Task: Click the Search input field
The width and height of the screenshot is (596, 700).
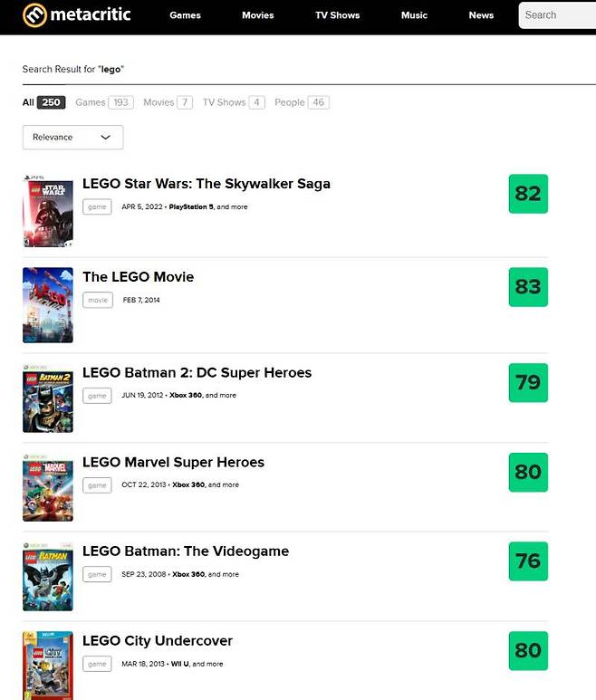Action: pyautogui.click(x=557, y=15)
